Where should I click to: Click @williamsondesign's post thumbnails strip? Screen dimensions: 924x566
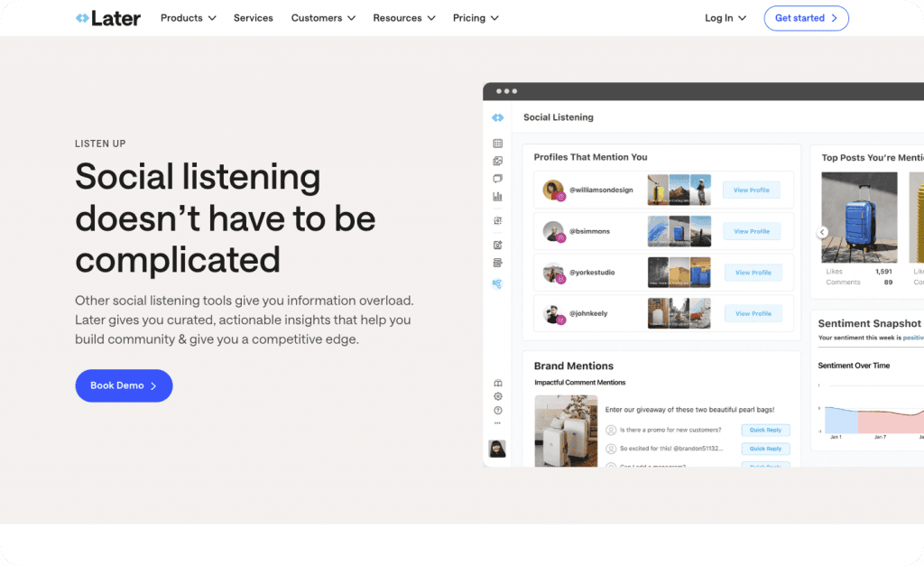tap(679, 190)
